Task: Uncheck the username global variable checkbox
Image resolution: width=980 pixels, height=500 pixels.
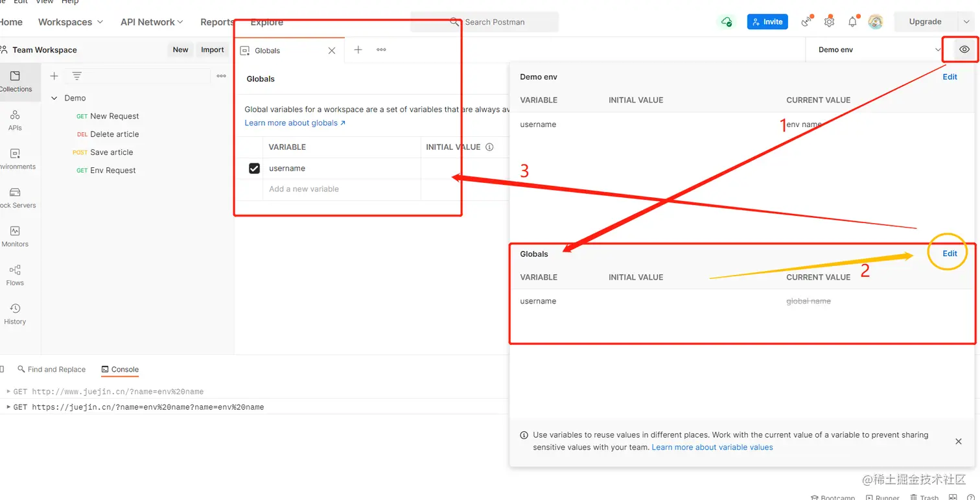Action: (x=254, y=169)
